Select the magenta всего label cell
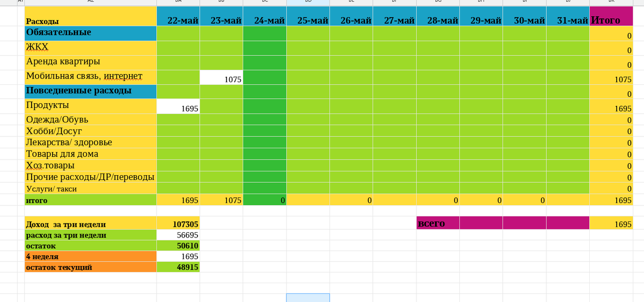644x302 pixels. pyautogui.click(x=438, y=223)
